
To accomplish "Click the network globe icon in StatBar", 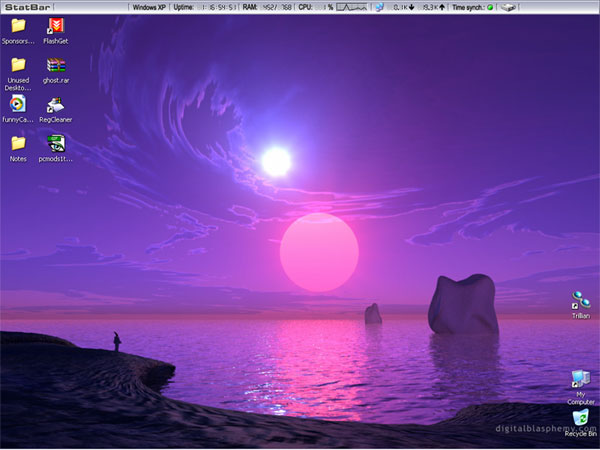I will coord(379,7).
